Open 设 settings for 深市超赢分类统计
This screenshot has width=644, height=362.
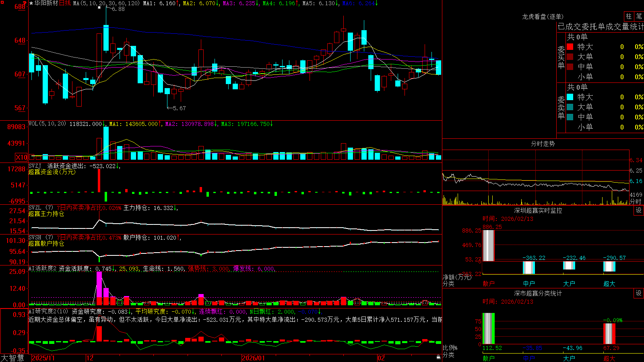point(639,293)
